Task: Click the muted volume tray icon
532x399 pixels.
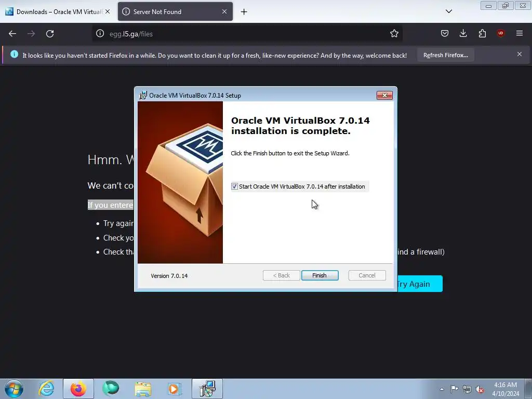Action: tap(480, 389)
